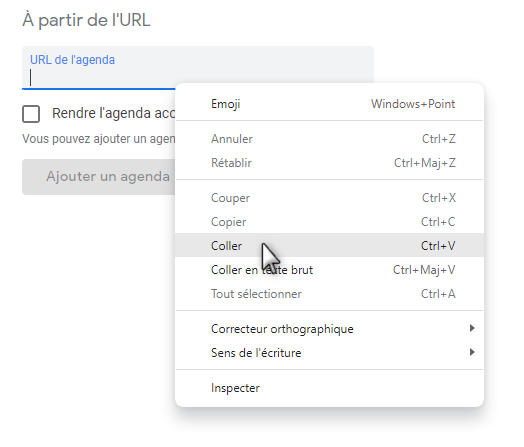
Task: Choose Tout sélectionner
Action: pos(330,294)
